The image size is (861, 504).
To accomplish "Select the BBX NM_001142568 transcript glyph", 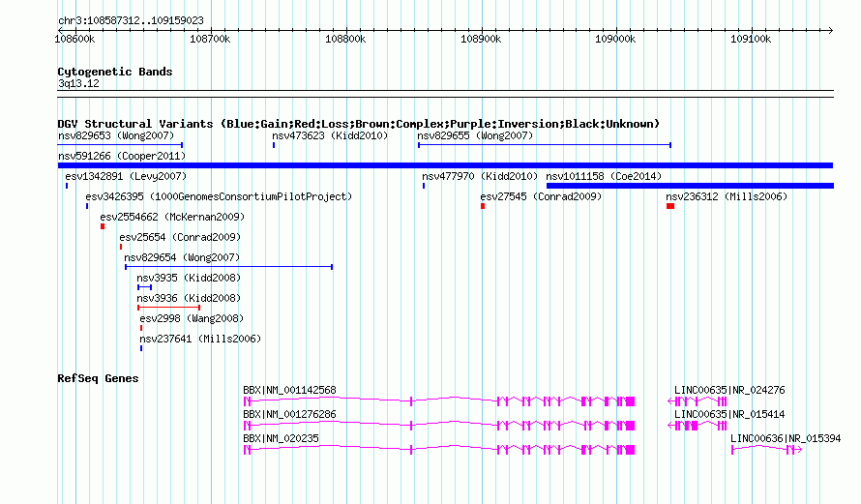I will tap(439, 401).
